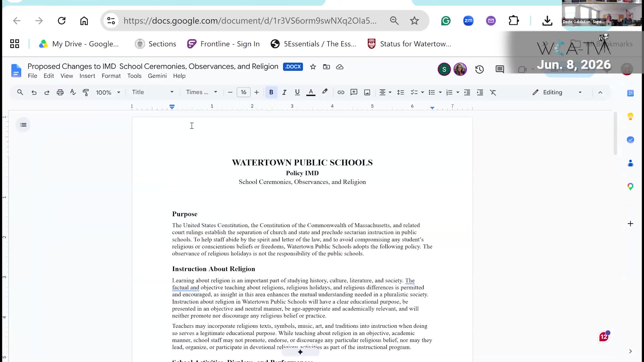644x362 pixels.
Task: Open Google Keep in the side panel
Action: 631,117
